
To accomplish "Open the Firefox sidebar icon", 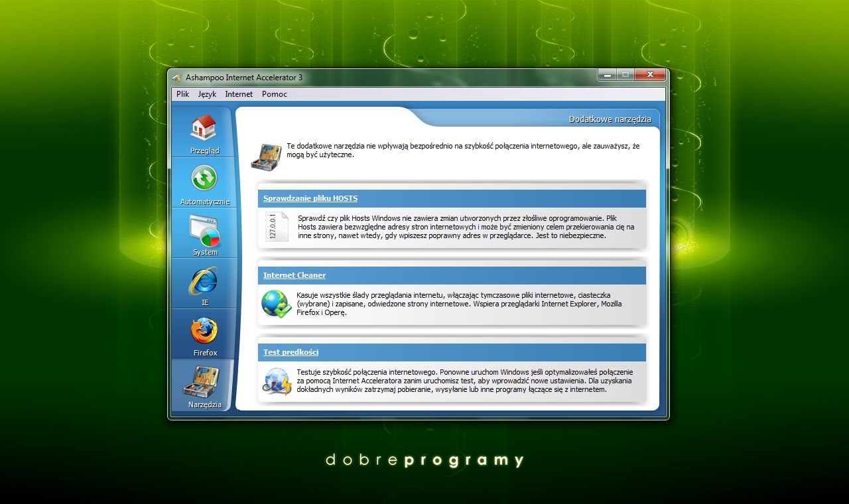I will pyautogui.click(x=204, y=331).
